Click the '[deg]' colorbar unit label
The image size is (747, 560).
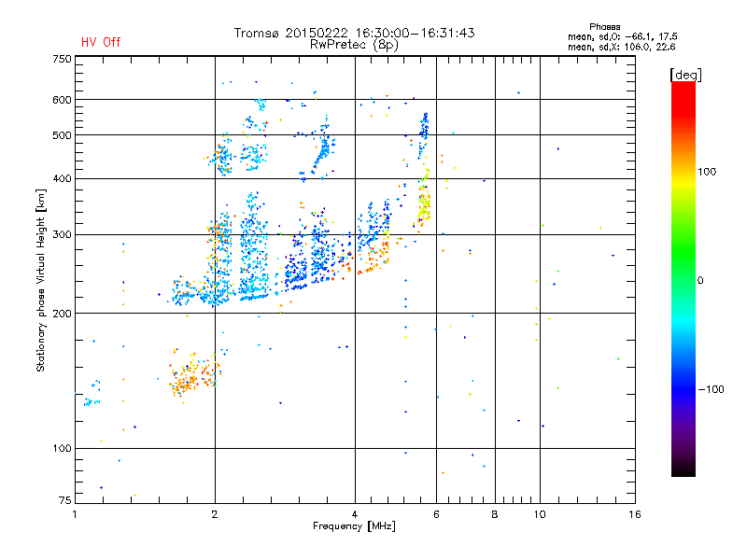(x=685, y=76)
